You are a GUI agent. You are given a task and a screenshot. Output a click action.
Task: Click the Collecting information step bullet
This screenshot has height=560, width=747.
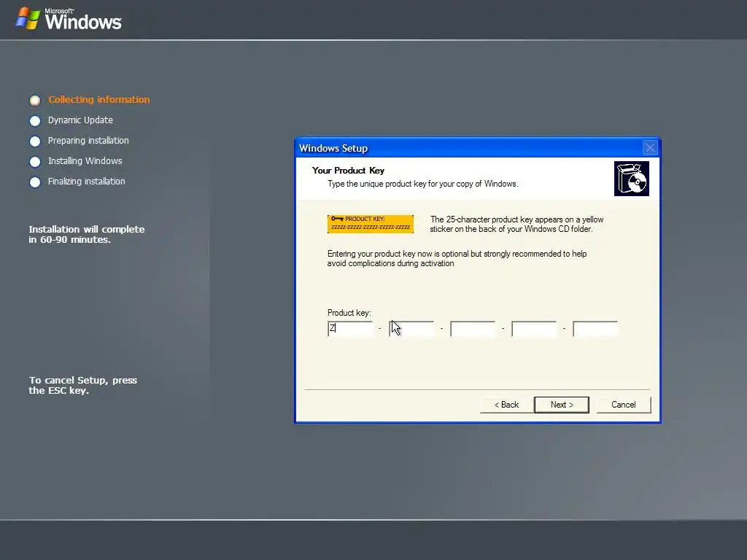pyautogui.click(x=35, y=100)
